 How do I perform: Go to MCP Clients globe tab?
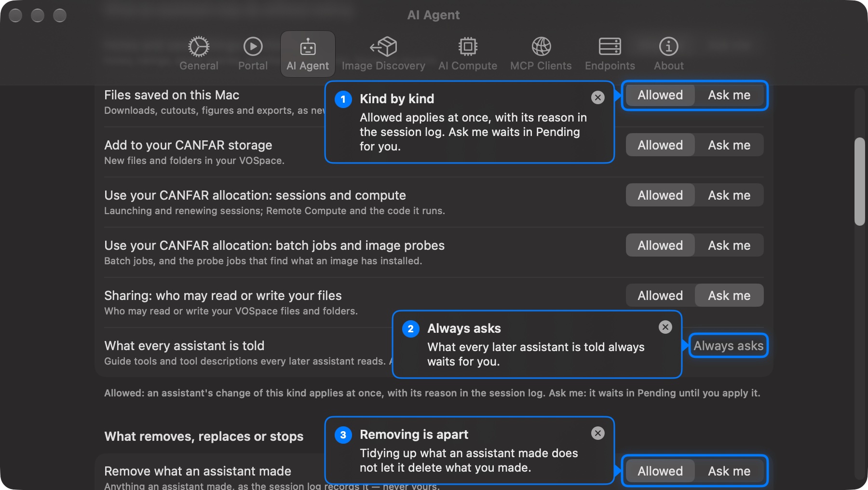(541, 54)
